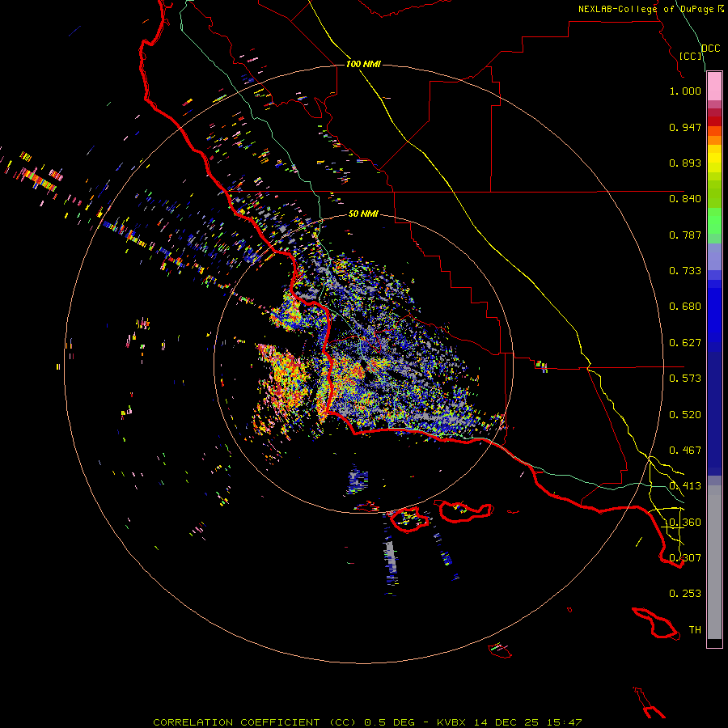Click the CORRELATION COEFFICIENT (CC) title text
This screenshot has height=728, width=728.
[255, 722]
